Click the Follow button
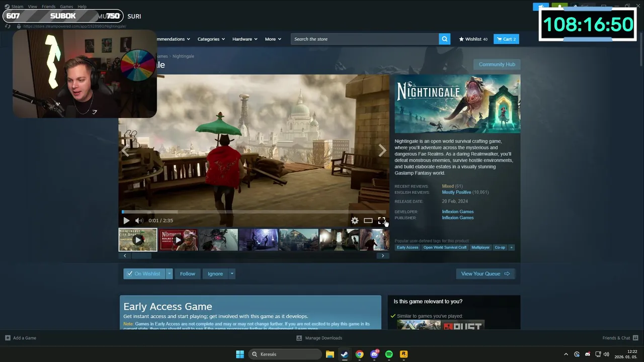Viewport: 644px width, 362px height. coord(187,274)
